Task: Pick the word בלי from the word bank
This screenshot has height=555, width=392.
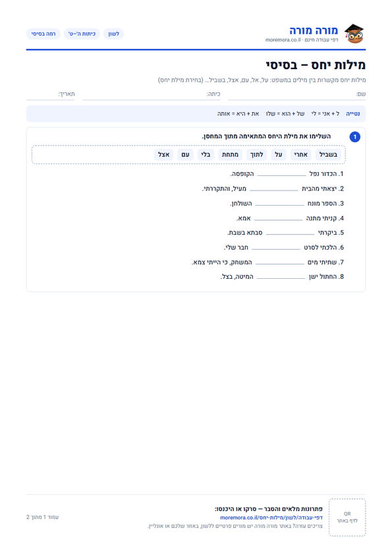Action: 206,155
